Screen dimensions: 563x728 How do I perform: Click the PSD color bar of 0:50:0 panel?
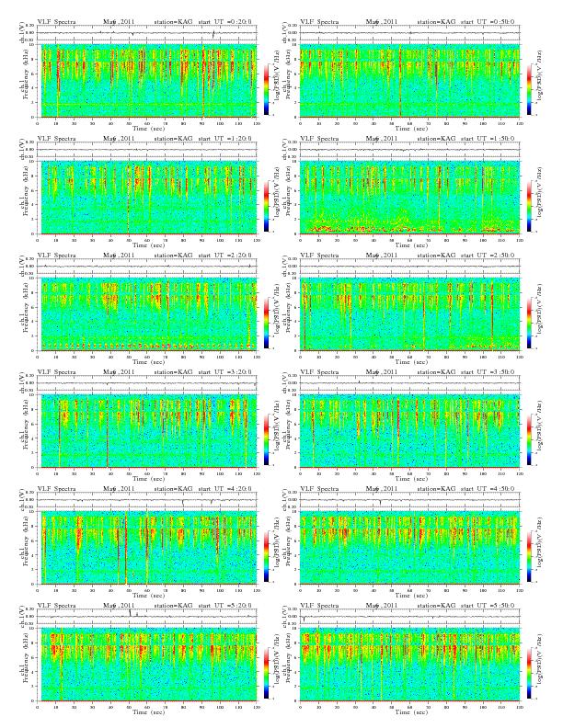pyautogui.click(x=530, y=89)
